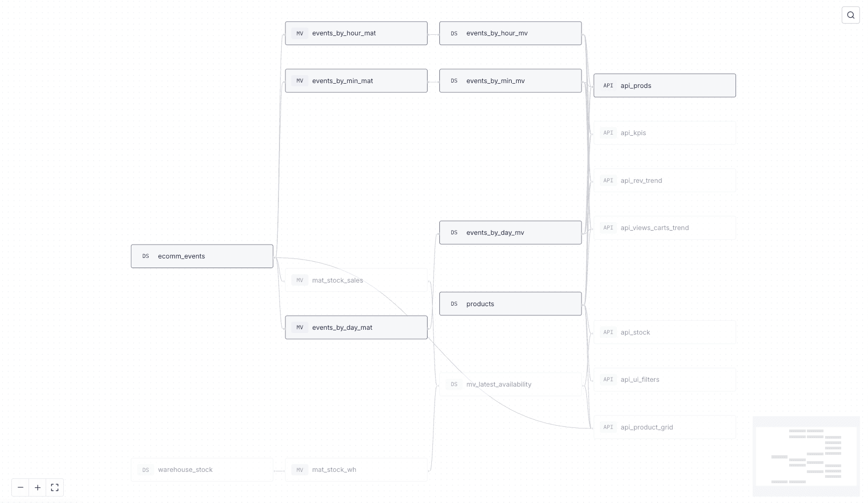The image size is (868, 503).
Task: Click inside the minimap overview
Action: pos(806,455)
